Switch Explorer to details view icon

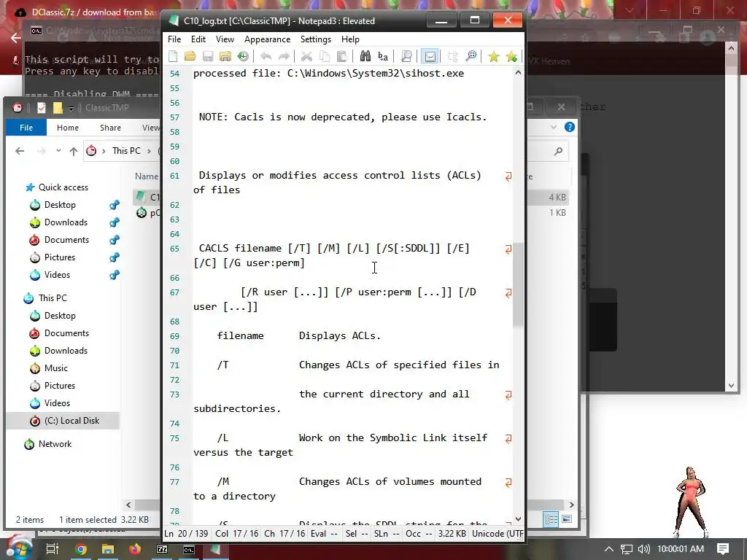(x=551, y=519)
